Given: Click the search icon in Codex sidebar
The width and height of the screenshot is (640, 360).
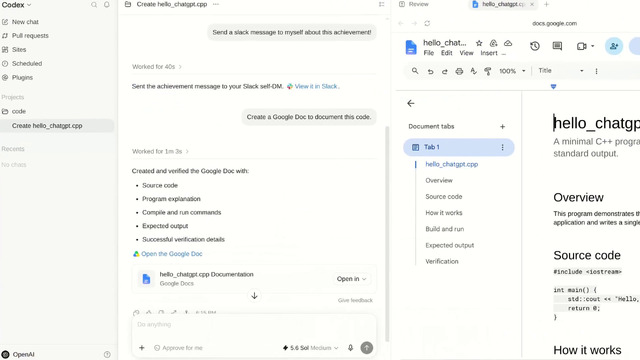Looking at the screenshot, I should [x=94, y=5].
